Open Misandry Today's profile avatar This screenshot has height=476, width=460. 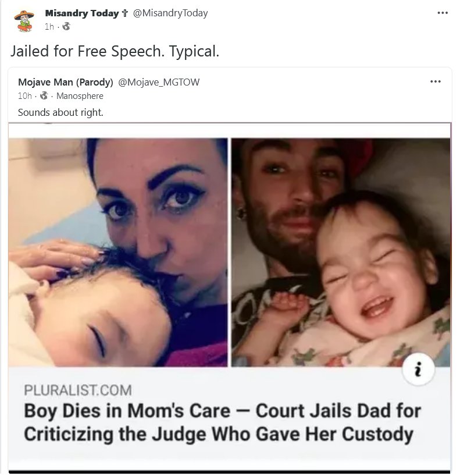click(x=24, y=21)
